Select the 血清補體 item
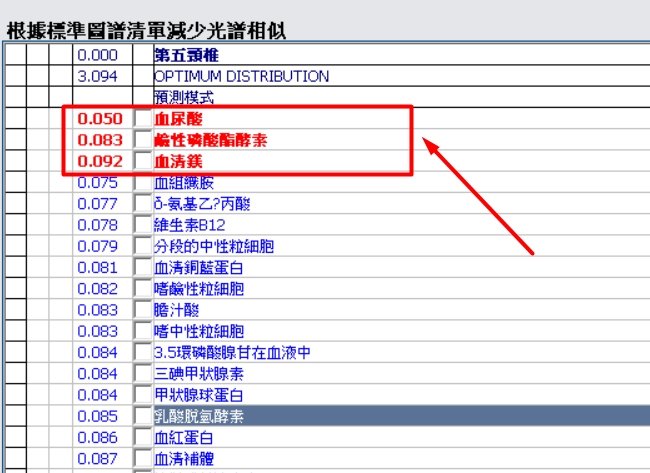 tap(184, 458)
